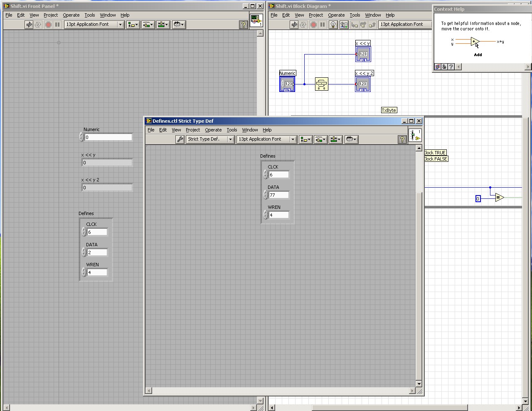This screenshot has width=532, height=411.
Task: Click the Step Out button
Action: coord(372,25)
